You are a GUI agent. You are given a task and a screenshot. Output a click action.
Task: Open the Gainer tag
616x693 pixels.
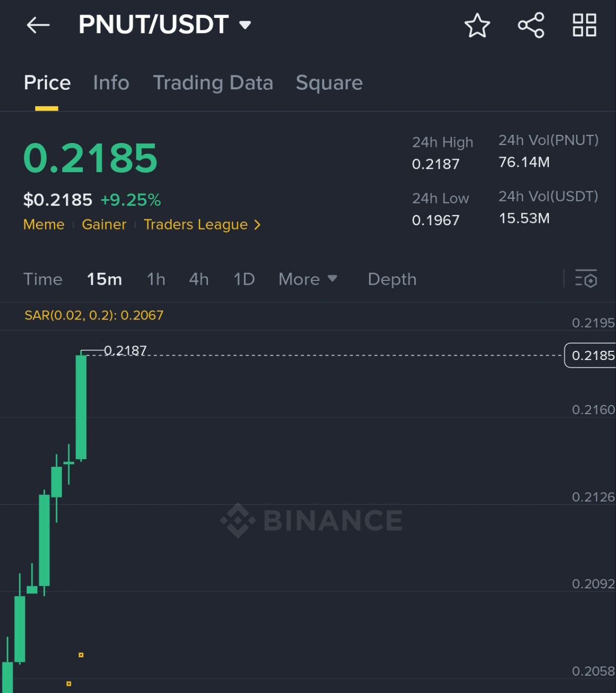(104, 224)
